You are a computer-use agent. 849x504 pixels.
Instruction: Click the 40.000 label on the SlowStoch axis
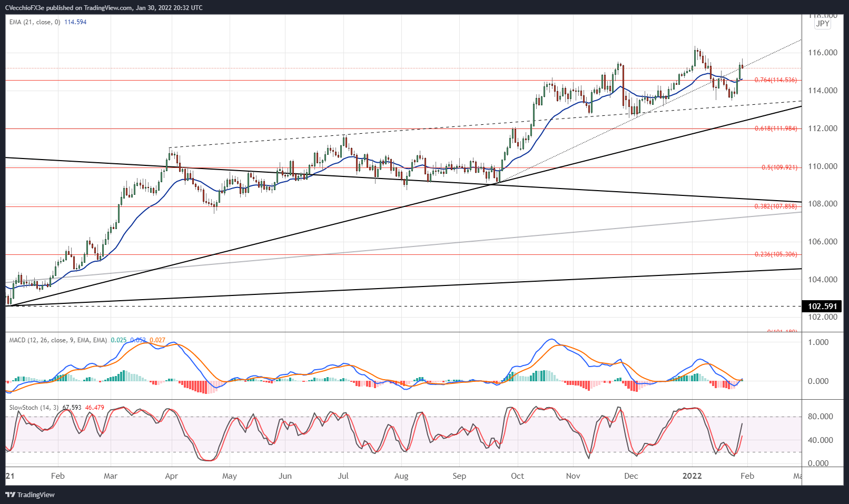coord(821,440)
